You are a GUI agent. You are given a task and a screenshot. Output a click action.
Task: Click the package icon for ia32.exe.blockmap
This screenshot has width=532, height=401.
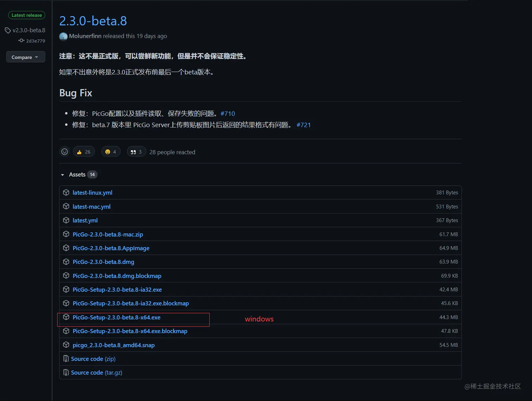66,303
